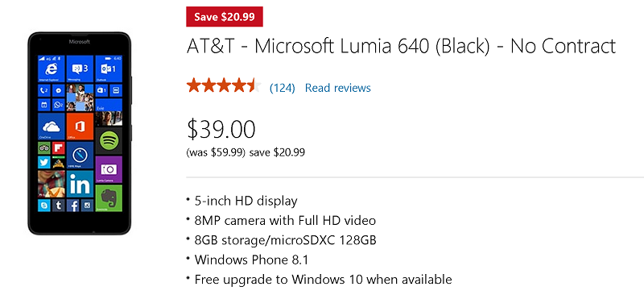Click the HERE Maps compass tile
This screenshot has width=644, height=295.
pyautogui.click(x=80, y=155)
